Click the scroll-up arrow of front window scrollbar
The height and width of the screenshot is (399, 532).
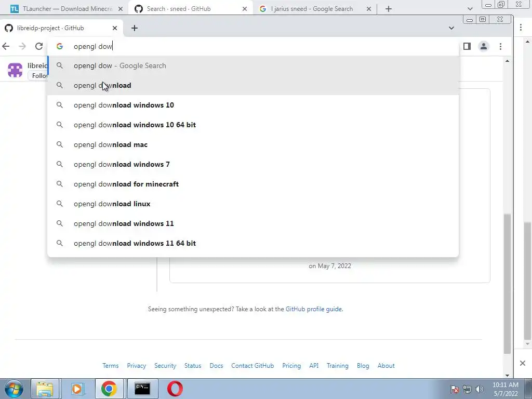coord(507,61)
